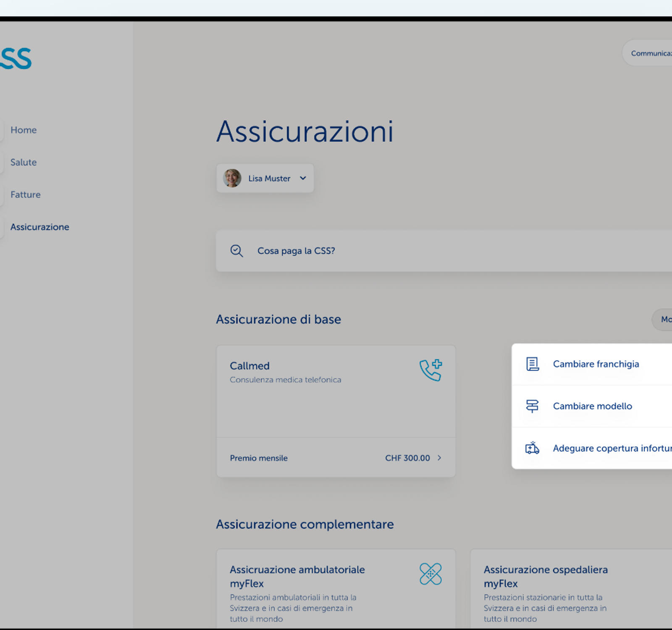Click the signpost icon next to Cambiare modello
The height and width of the screenshot is (630, 672).
(x=532, y=406)
